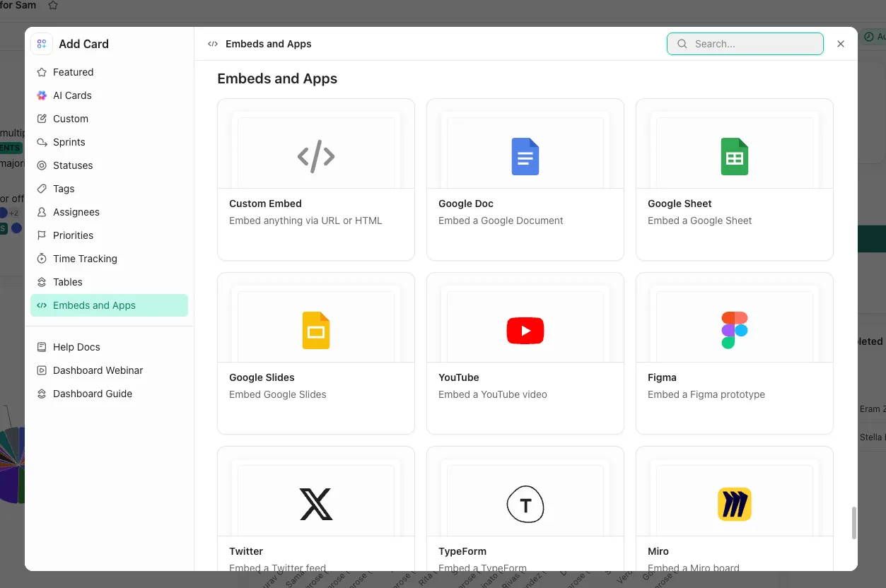Viewport: 886px width, 588px height.
Task: Click the Dashboard Webinar play icon
Action: pos(42,370)
